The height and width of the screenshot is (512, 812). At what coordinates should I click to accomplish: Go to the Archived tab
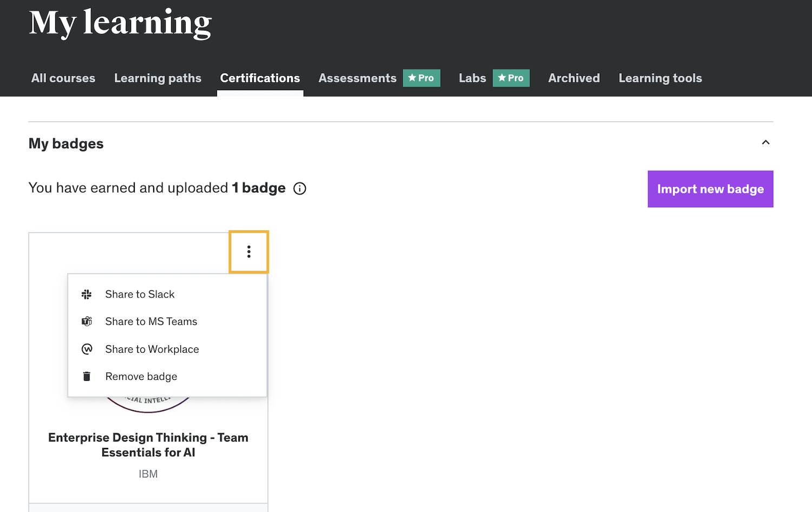[x=574, y=78]
